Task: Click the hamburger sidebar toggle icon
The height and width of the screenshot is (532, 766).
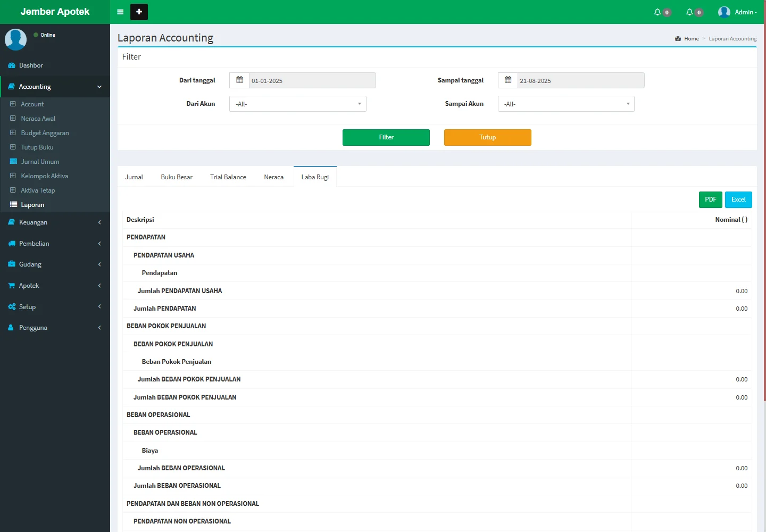Action: pos(120,12)
